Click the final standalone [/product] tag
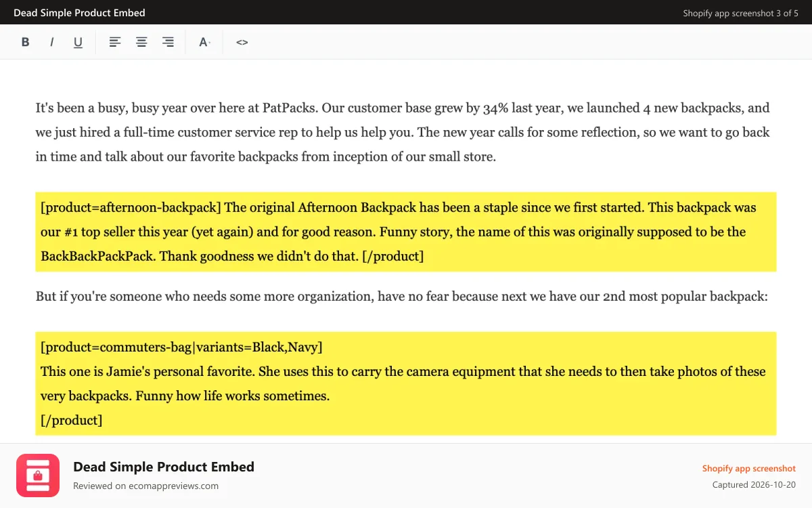This screenshot has width=812, height=508. [72, 420]
